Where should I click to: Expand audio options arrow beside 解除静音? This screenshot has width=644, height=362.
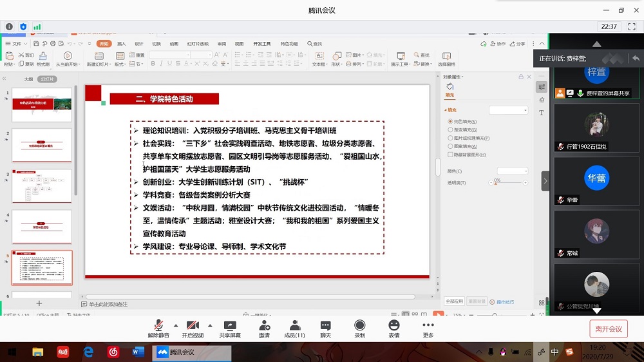(x=176, y=325)
